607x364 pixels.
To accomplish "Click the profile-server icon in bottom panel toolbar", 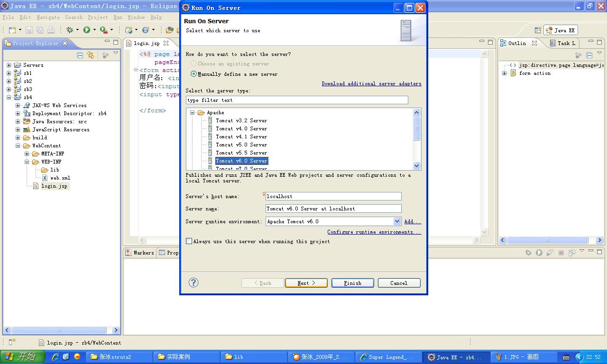I will (550, 253).
